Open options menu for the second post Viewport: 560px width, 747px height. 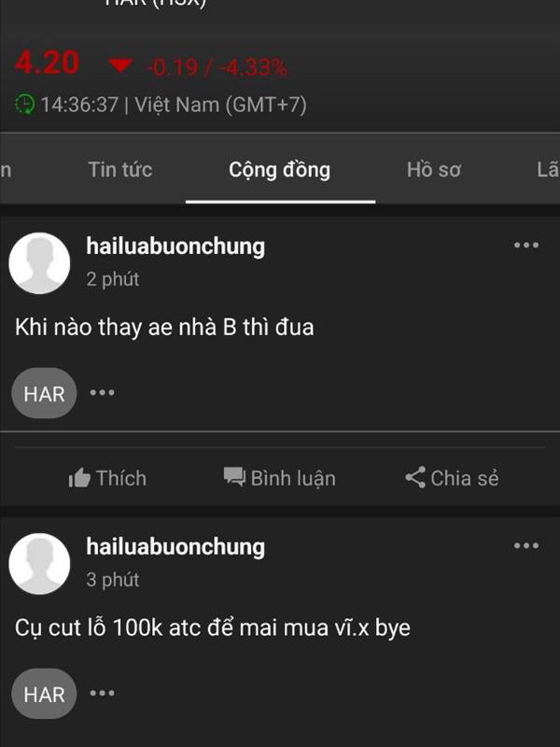526,545
